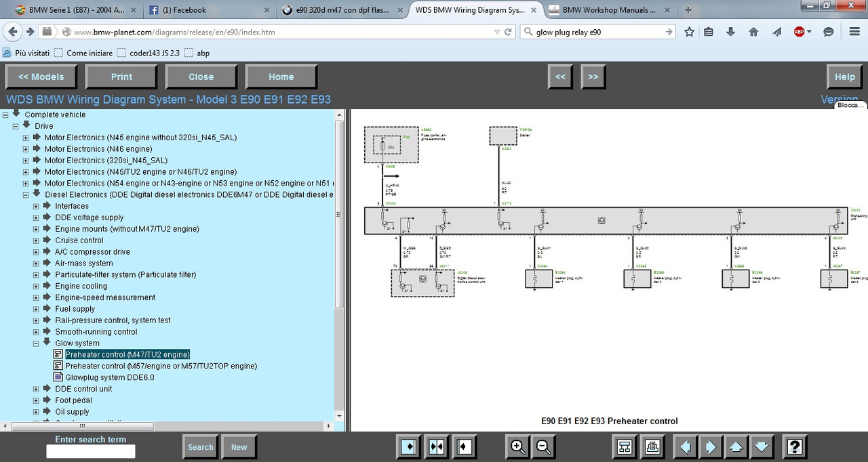Screen dimensions: 868x462
Task: Open the browser hamburger menu
Action: coord(854,32)
